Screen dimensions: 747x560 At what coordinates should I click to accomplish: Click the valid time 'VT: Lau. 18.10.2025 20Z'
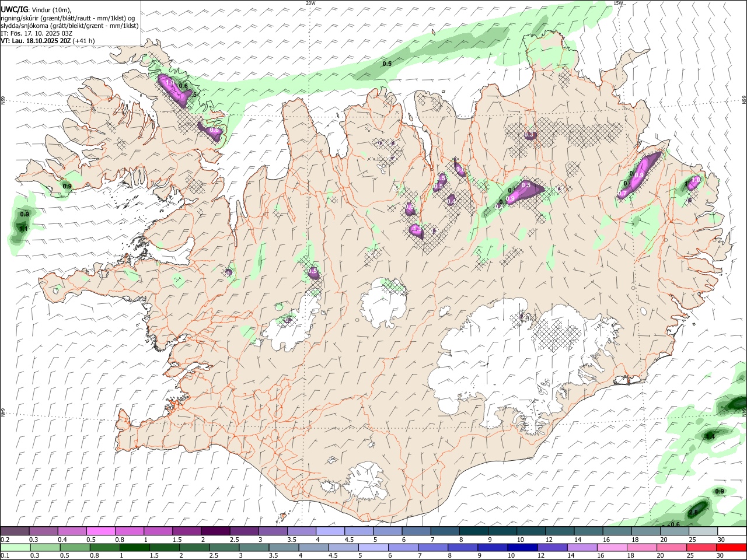[x=36, y=41]
